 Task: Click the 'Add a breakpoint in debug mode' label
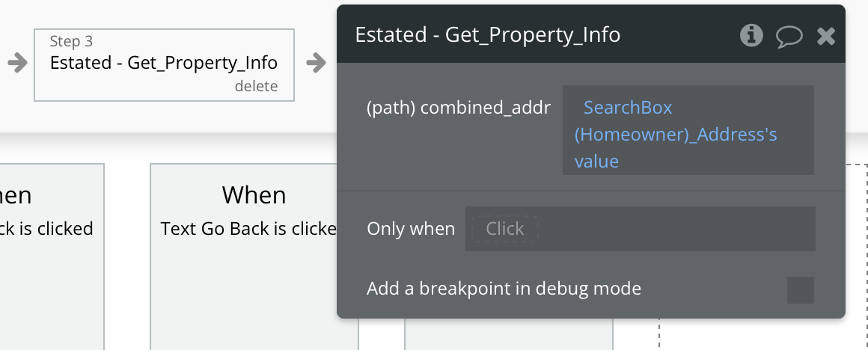click(x=504, y=289)
